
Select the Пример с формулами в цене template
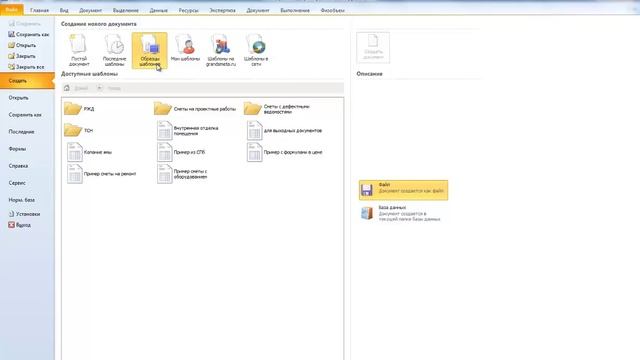tap(285, 152)
